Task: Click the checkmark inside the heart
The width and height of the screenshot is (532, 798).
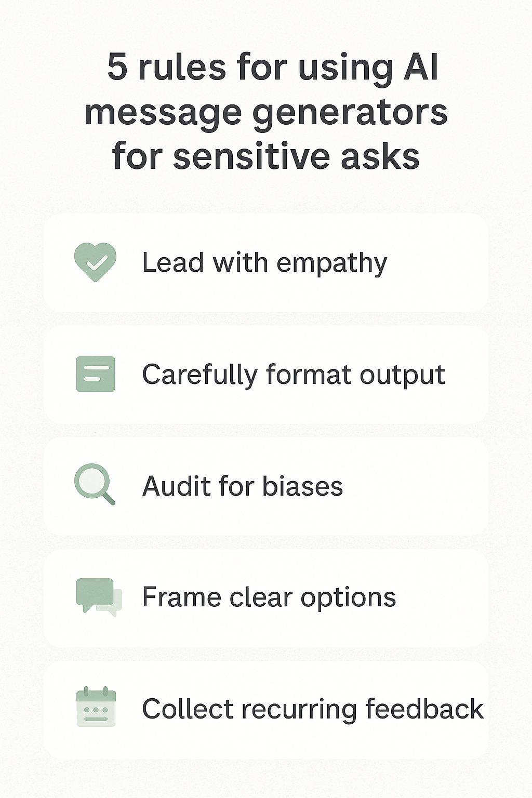Action: point(97,263)
